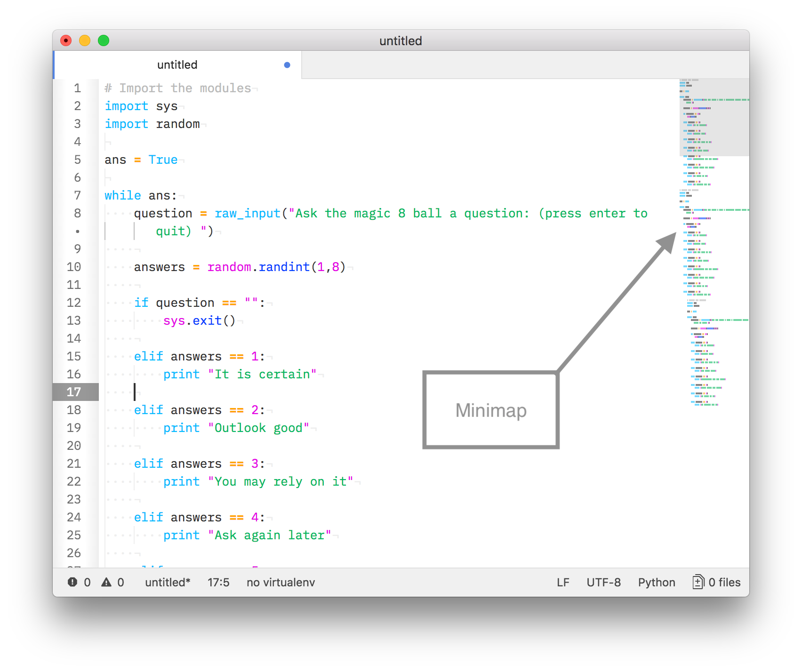Click line number 1 in the gutter

tap(78, 88)
